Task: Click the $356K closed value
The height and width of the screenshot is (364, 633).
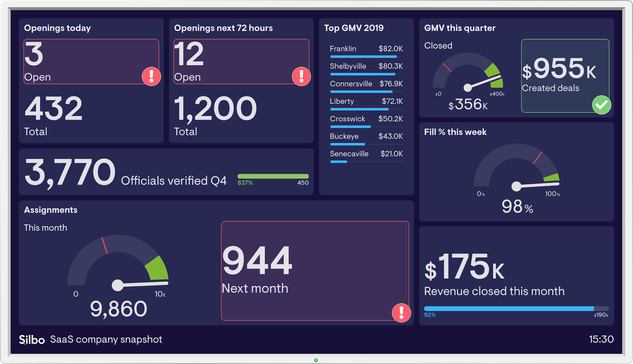Action: pos(468,104)
